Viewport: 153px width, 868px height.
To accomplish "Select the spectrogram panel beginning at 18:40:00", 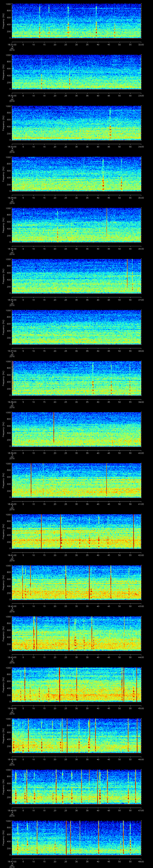I will point(77,480).
